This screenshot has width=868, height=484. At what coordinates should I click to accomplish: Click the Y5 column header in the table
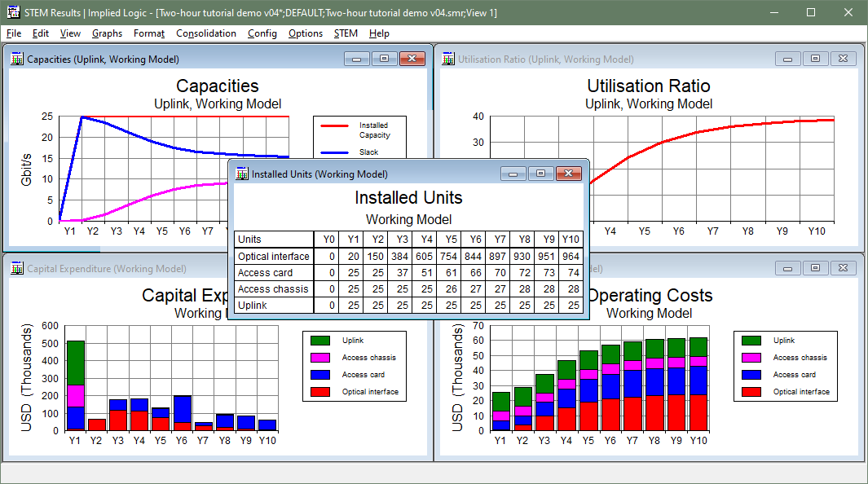(x=448, y=240)
